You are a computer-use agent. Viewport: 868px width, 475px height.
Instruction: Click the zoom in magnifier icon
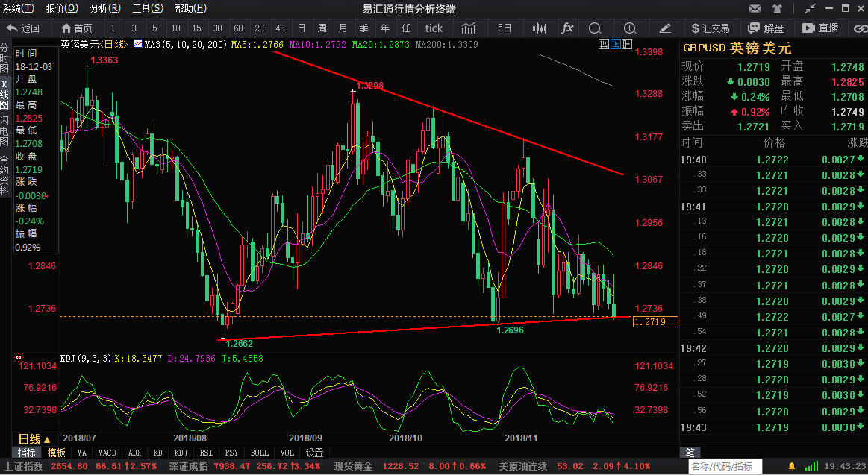click(630, 28)
